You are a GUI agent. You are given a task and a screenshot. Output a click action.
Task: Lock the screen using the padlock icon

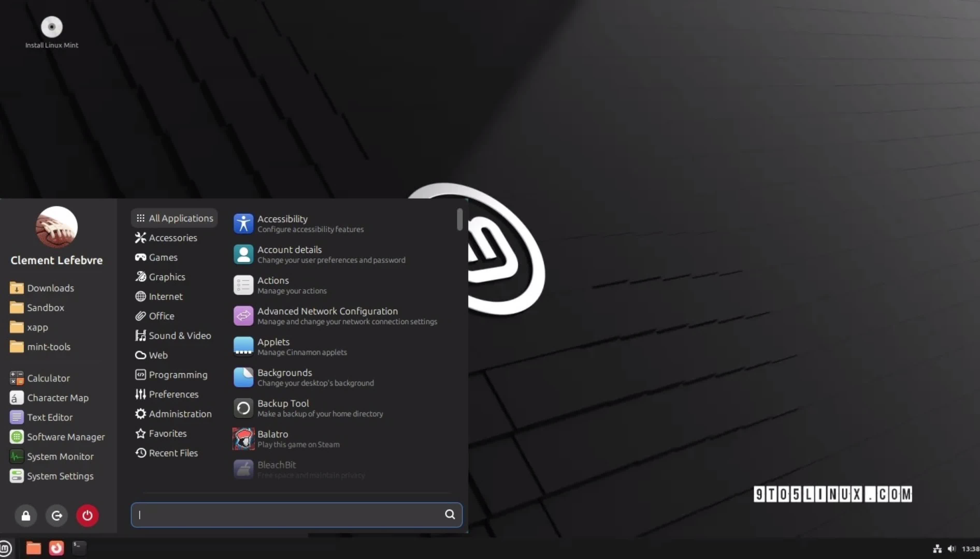click(26, 515)
